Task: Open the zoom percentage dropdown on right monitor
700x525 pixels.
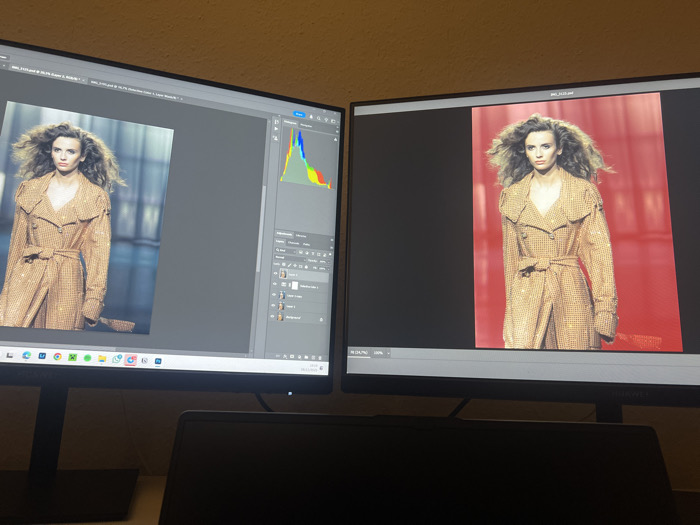Action: pos(382,353)
